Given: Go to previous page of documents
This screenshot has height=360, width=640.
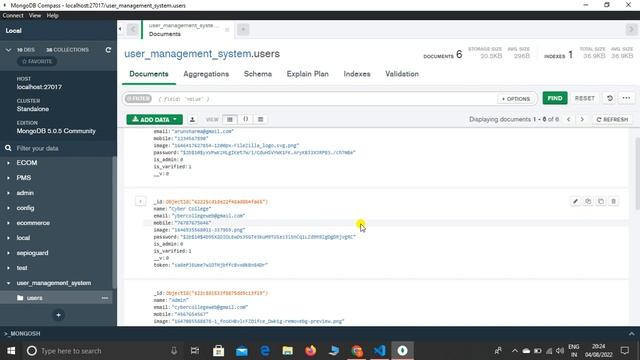Looking at the screenshot, I should (568, 120).
